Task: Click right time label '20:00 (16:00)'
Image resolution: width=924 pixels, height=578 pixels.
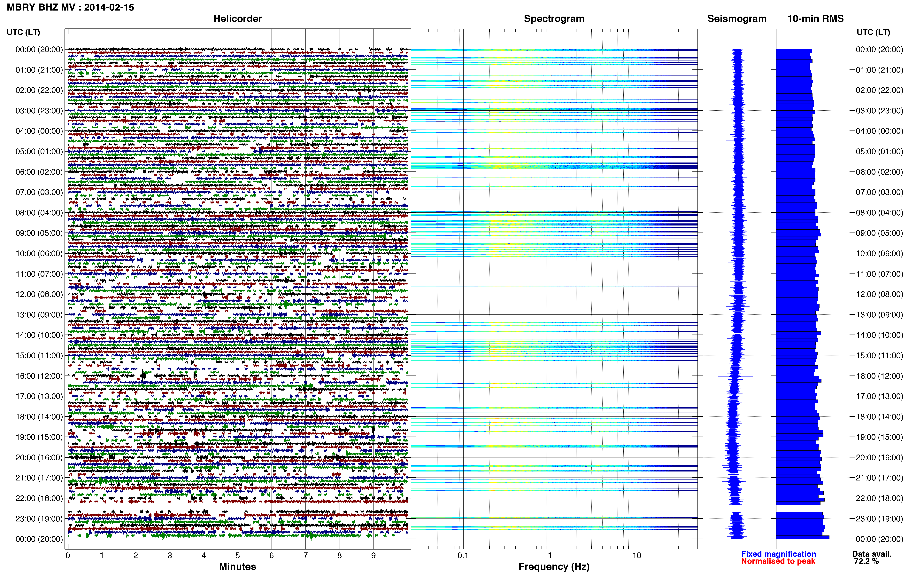Action: (879, 458)
